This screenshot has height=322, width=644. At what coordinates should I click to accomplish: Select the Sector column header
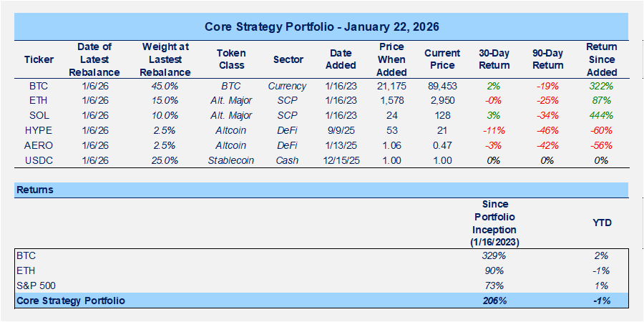click(x=288, y=59)
